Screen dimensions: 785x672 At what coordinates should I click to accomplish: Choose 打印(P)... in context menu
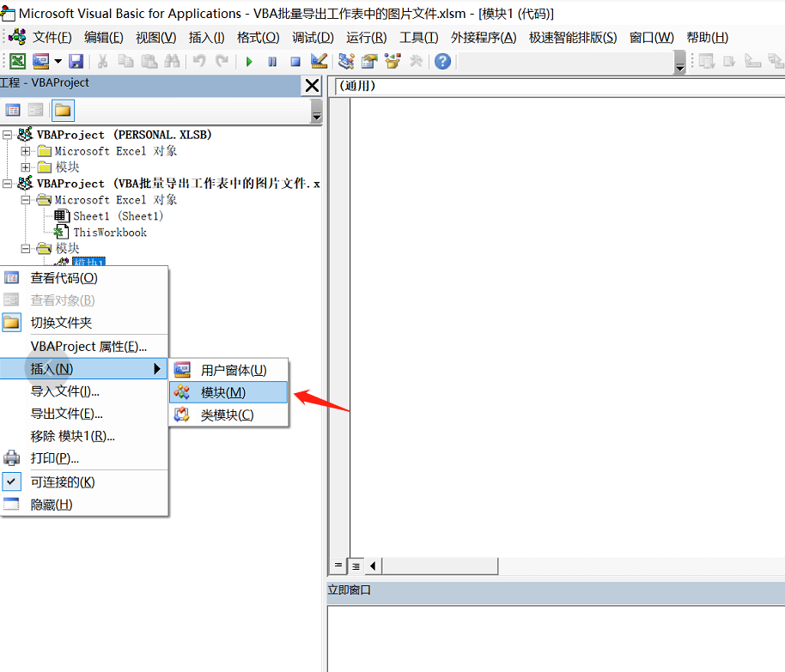84,458
